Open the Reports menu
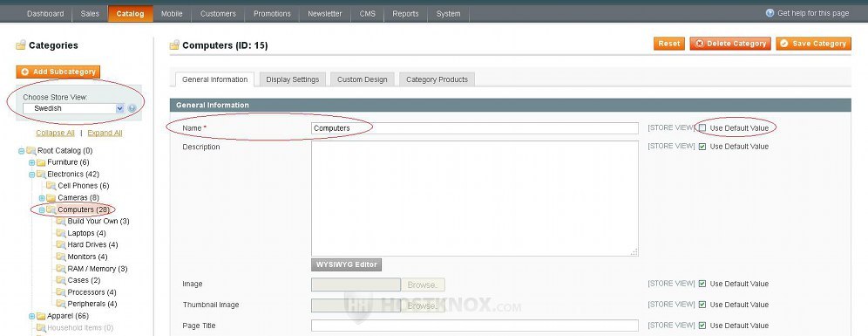This screenshot has height=336, width=868. [406, 14]
